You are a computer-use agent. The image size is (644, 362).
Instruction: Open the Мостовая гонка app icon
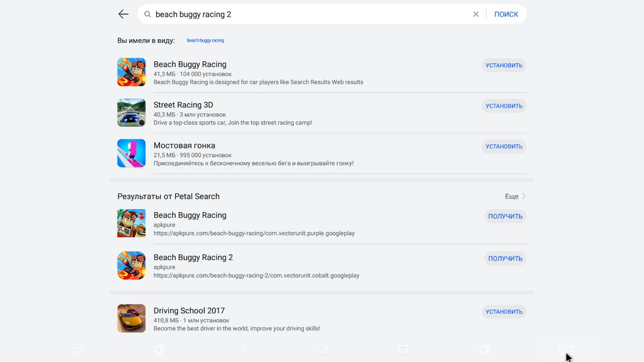tap(131, 153)
